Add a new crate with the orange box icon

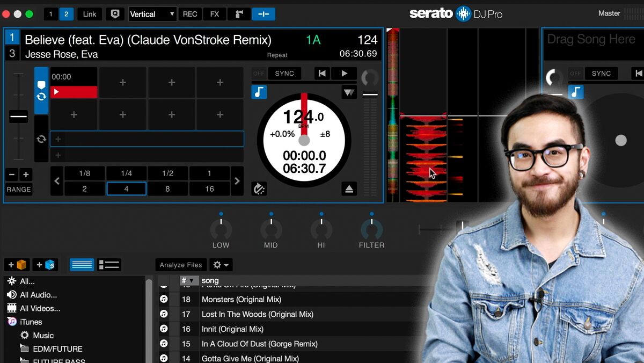(x=17, y=265)
